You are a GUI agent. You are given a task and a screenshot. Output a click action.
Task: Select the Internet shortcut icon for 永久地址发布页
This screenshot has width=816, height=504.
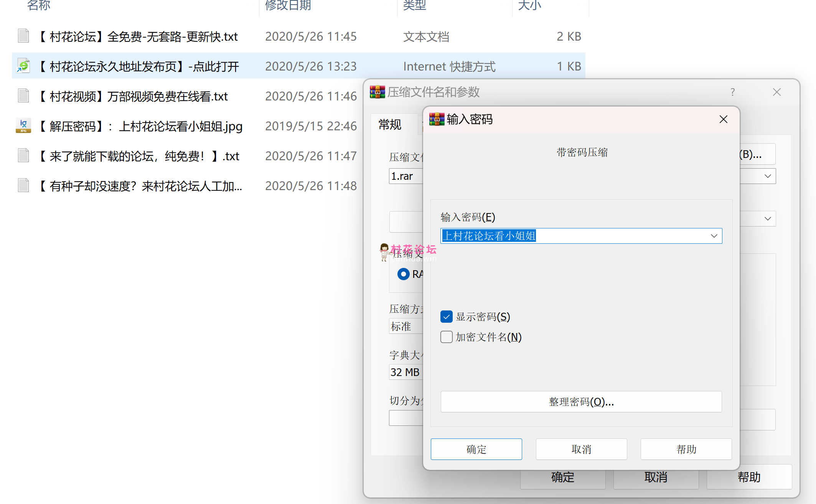pyautogui.click(x=23, y=66)
